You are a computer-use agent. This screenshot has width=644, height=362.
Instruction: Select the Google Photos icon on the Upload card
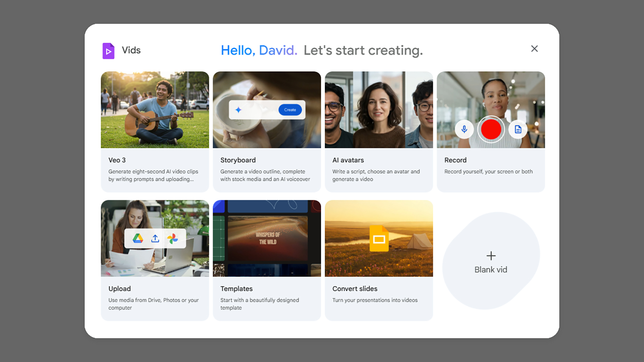pyautogui.click(x=173, y=238)
